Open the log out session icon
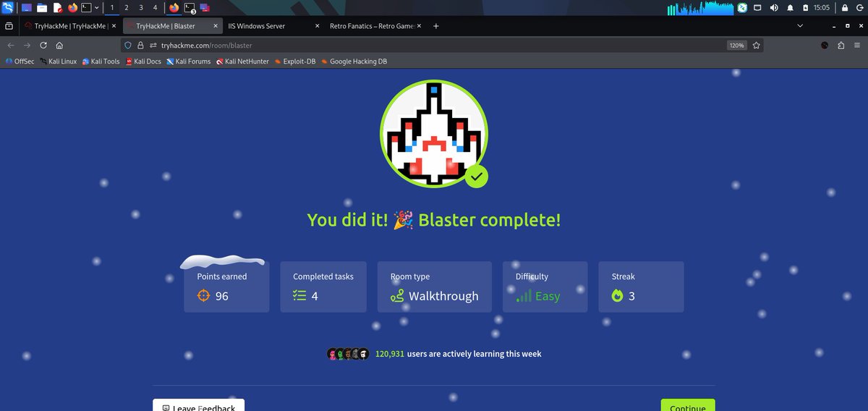Image resolution: width=868 pixels, height=411 pixels. (859, 8)
